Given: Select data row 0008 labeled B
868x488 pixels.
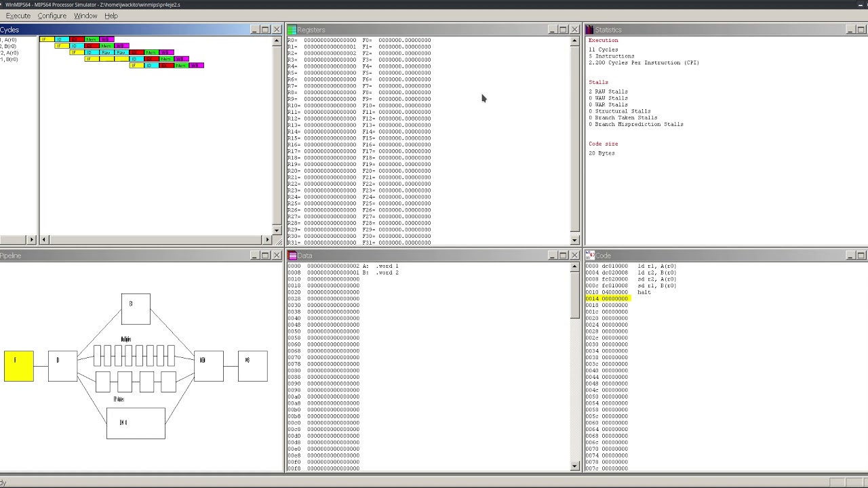Looking at the screenshot, I should [x=343, y=272].
